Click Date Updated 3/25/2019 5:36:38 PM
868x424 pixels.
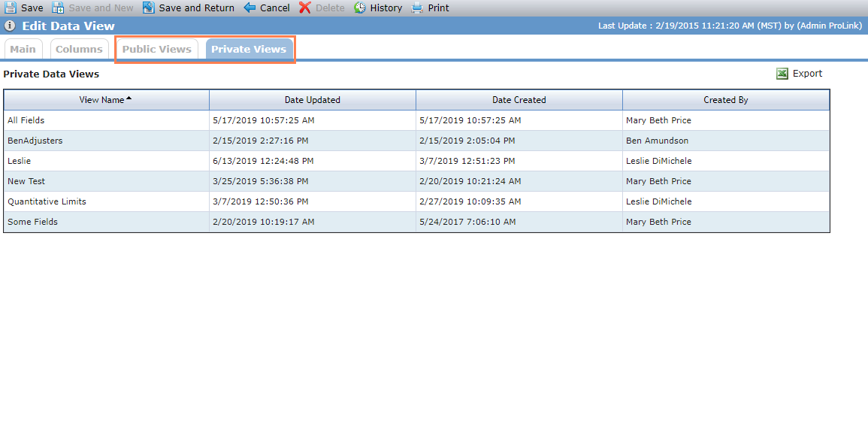[x=261, y=181]
